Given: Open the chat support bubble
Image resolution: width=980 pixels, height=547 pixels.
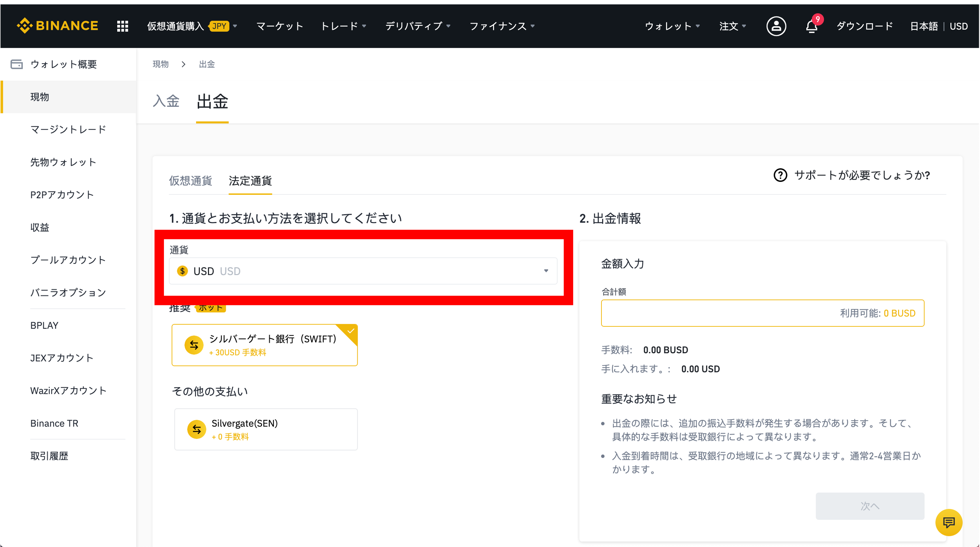Looking at the screenshot, I should coord(949,523).
